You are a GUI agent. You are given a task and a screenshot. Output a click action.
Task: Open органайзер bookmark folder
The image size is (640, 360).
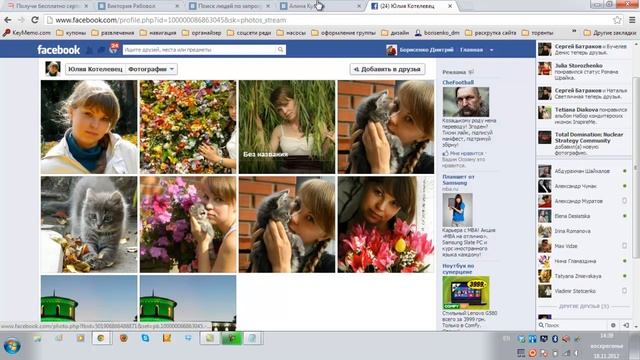click(202, 33)
